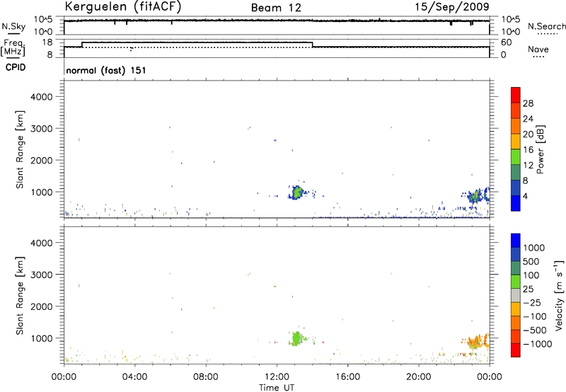Select the 2000 tick in the power panel
Viewport: 566px width, 392px height.
click(x=42, y=160)
